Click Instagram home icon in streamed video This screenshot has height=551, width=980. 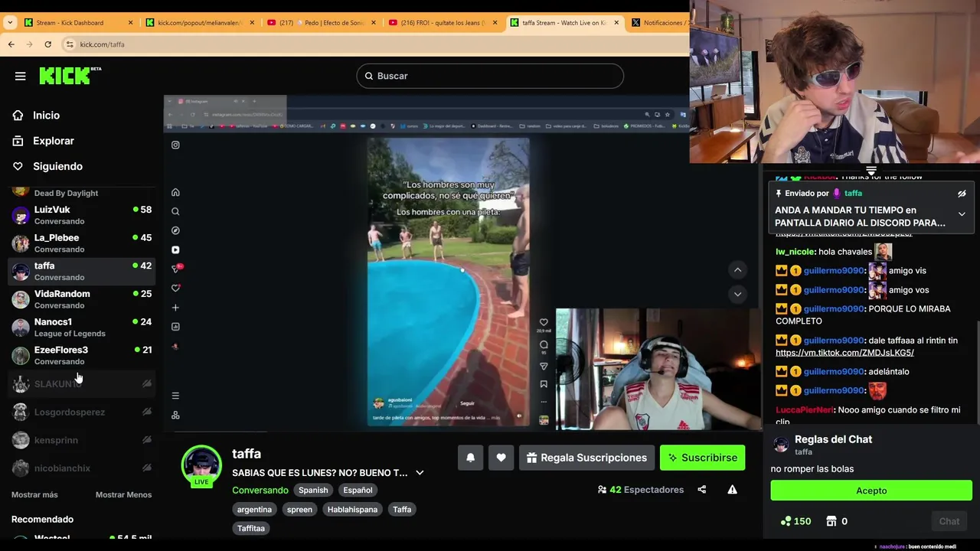[x=175, y=192]
